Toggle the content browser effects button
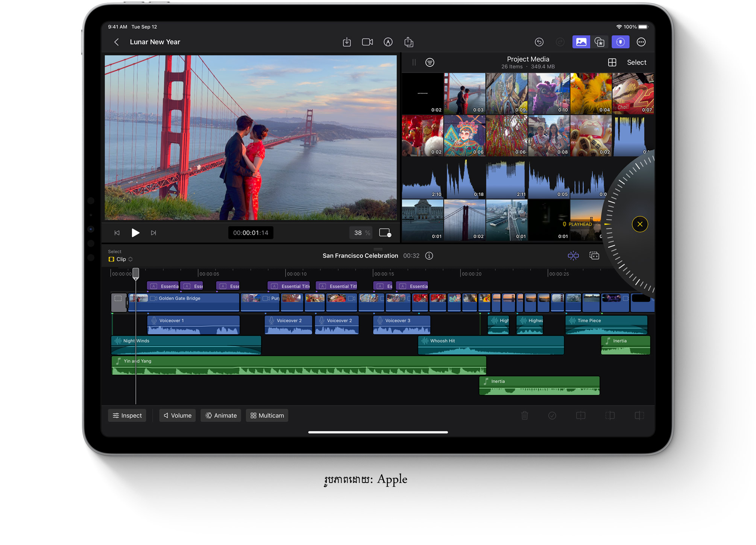 click(x=600, y=42)
